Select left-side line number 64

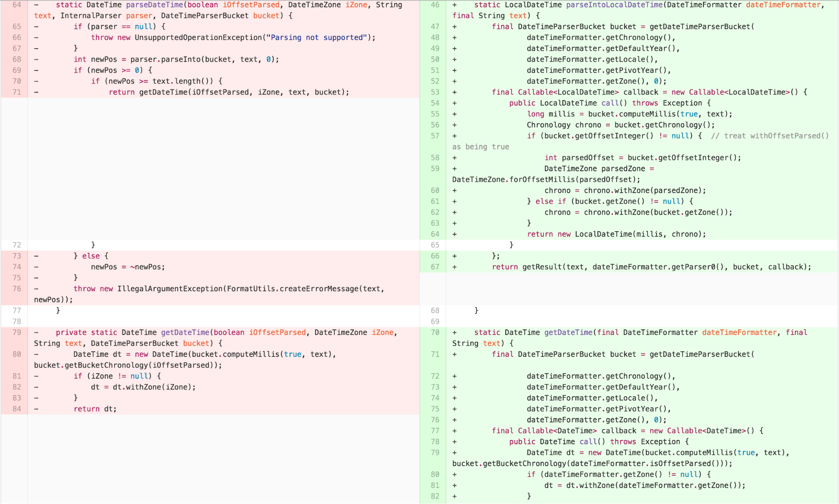click(16, 5)
